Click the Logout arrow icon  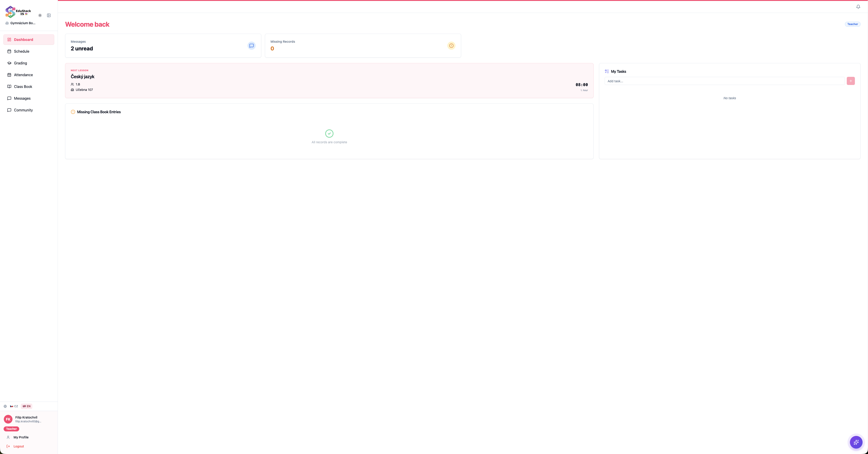click(8, 447)
